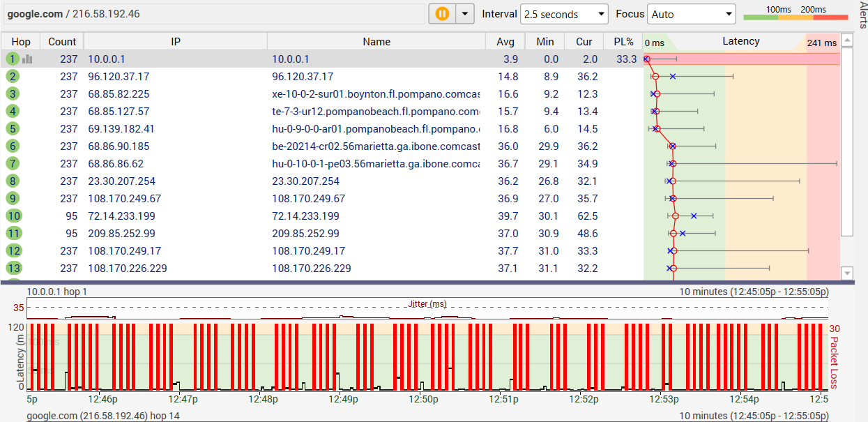Click the scroll down arrow of hop list
This screenshot has width=868, height=422.
click(x=847, y=273)
